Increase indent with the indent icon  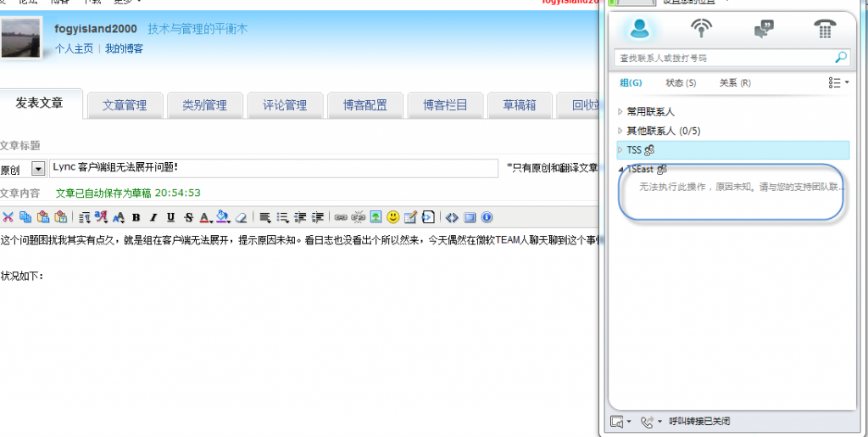click(x=318, y=217)
